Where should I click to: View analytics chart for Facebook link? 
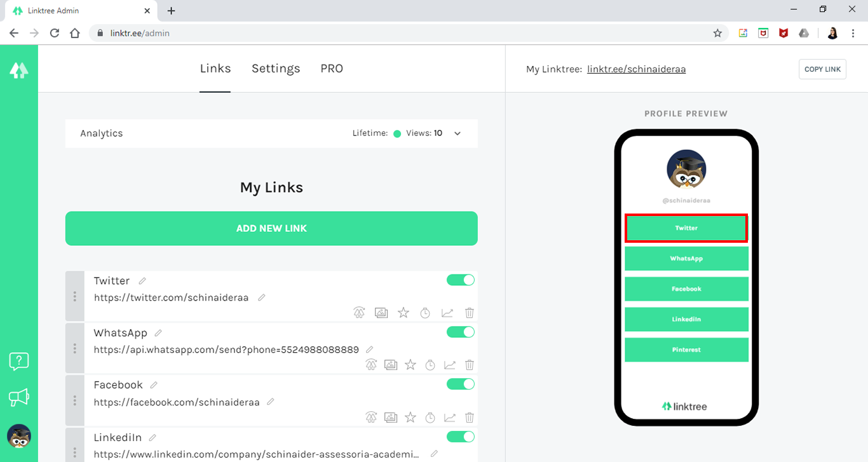pyautogui.click(x=450, y=418)
